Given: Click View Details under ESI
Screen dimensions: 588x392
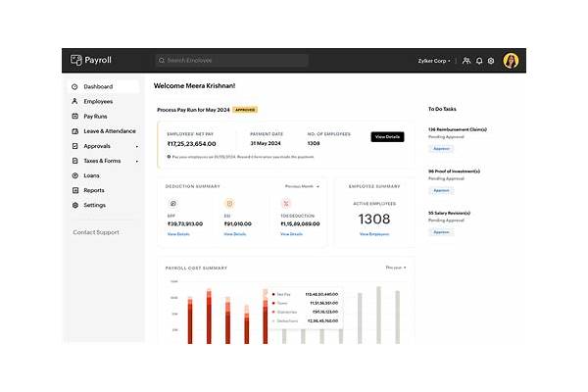Looking at the screenshot, I should [x=235, y=234].
